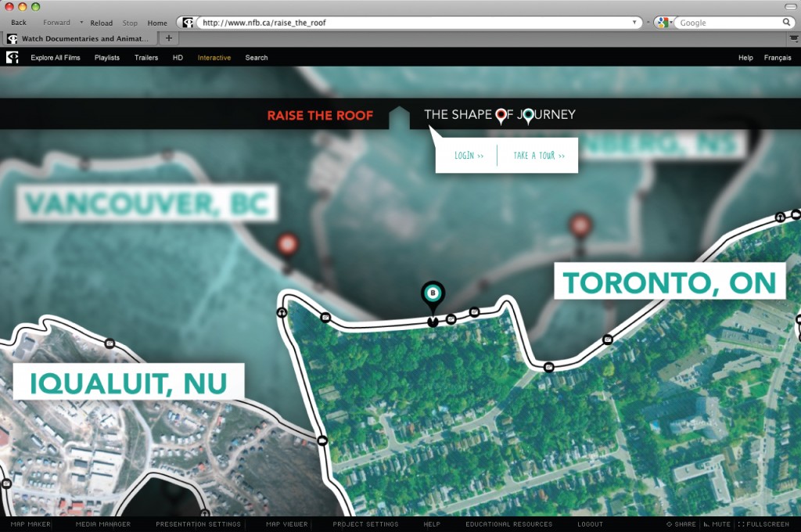Click the NFB logo in the navigation bar
801x532 pixels.
[x=13, y=57]
